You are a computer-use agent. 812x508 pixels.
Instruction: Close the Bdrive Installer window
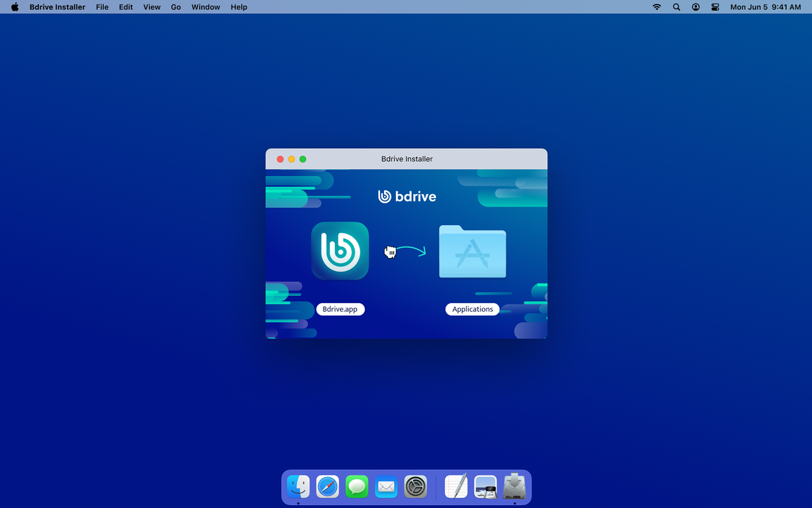tap(280, 159)
